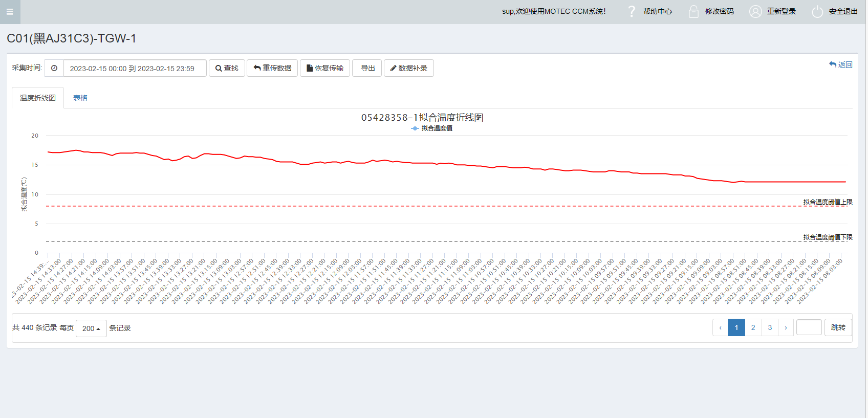Click the user avatar re-login icon
The height and width of the screenshot is (418, 868).
tap(755, 11)
